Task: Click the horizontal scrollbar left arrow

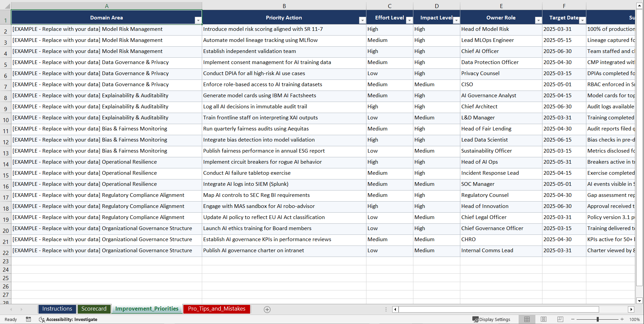Action: (395, 309)
